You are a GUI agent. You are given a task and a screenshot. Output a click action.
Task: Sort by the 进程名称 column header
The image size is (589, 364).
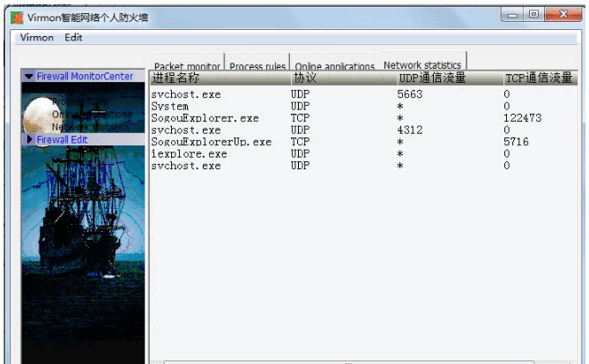coord(220,78)
